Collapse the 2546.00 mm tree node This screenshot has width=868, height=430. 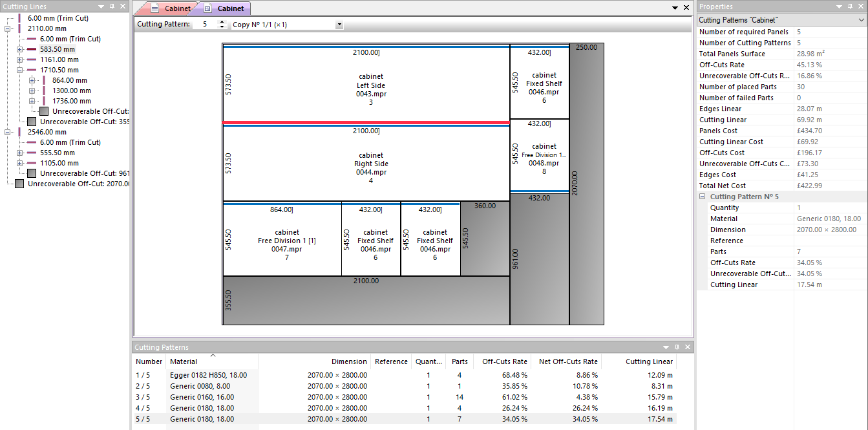[7, 132]
